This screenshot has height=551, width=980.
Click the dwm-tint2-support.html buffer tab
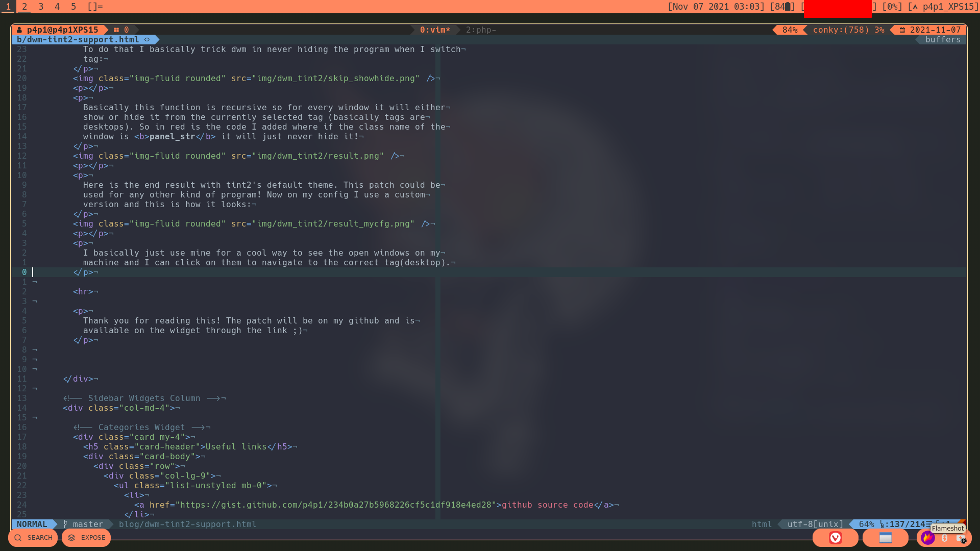(x=78, y=40)
